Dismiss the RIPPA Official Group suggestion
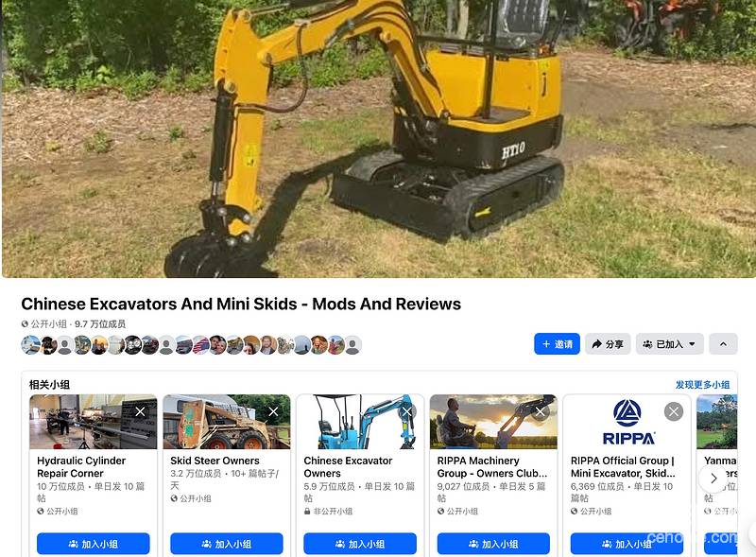756x557 pixels. pos(674,411)
